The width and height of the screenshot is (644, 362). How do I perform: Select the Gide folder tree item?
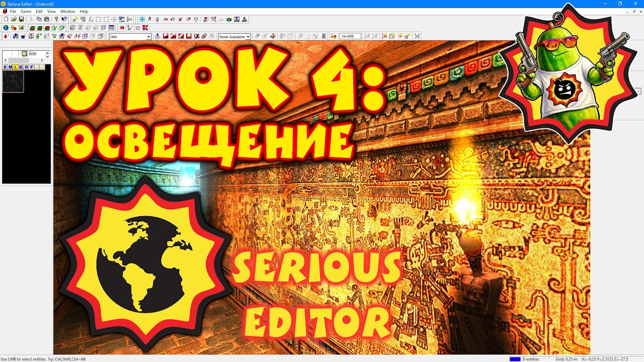pos(29,54)
